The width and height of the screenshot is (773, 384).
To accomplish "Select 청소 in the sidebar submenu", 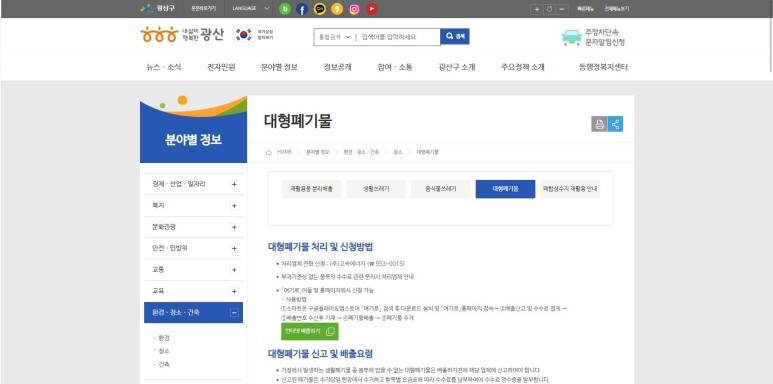I will pos(164,351).
